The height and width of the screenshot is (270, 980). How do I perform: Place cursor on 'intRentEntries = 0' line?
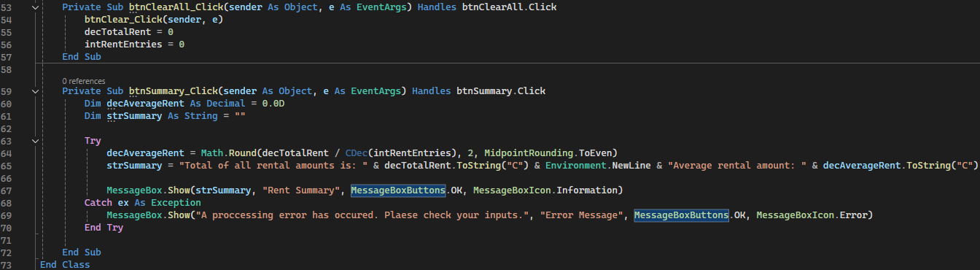click(134, 45)
